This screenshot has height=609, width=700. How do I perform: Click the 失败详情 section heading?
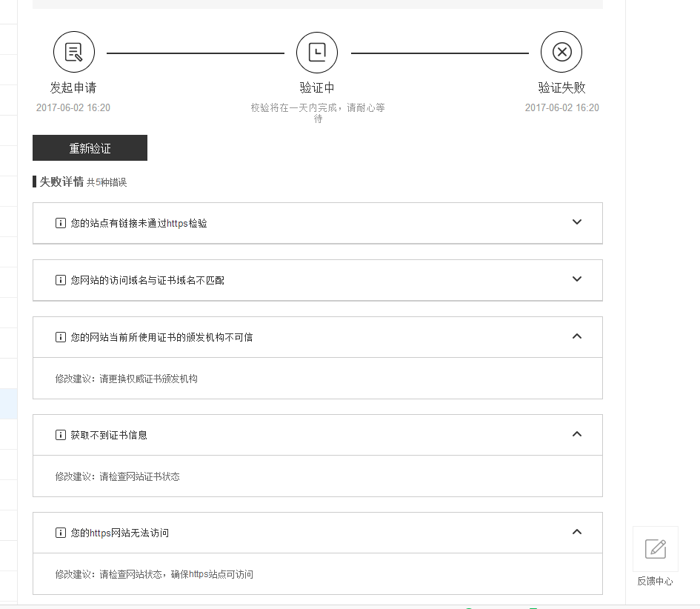click(x=61, y=182)
